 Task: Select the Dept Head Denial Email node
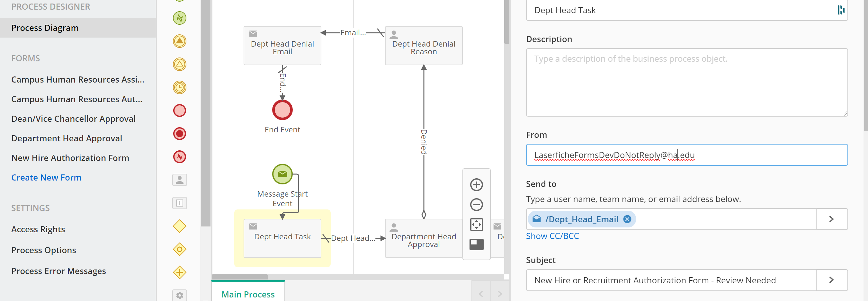pos(282,45)
